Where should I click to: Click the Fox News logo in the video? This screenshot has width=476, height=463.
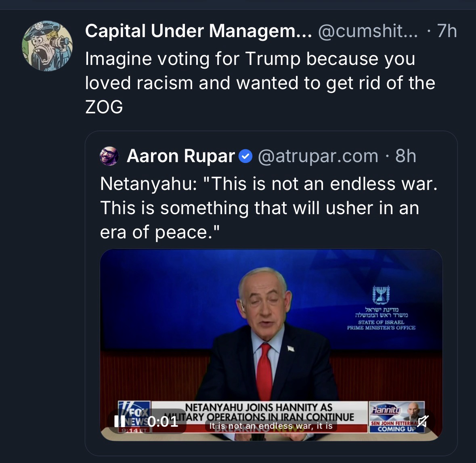coord(134,411)
